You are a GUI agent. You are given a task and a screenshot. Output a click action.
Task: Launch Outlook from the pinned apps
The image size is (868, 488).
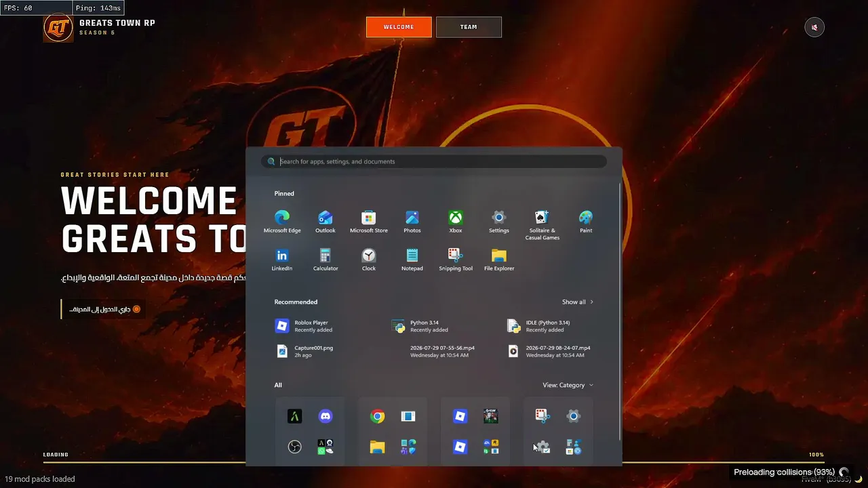[x=325, y=222]
